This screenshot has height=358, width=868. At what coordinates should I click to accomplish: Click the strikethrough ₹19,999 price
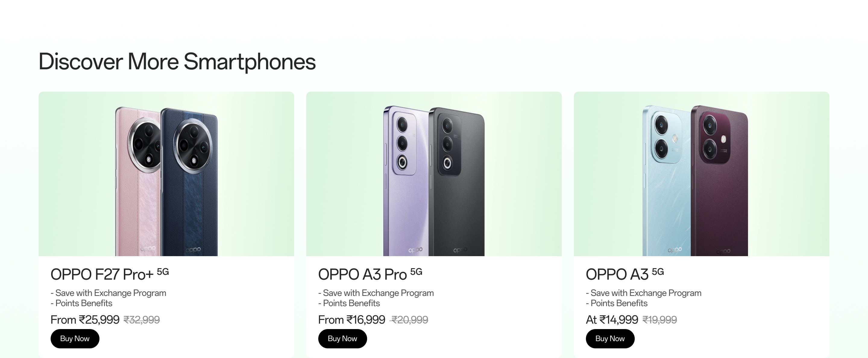click(x=659, y=320)
